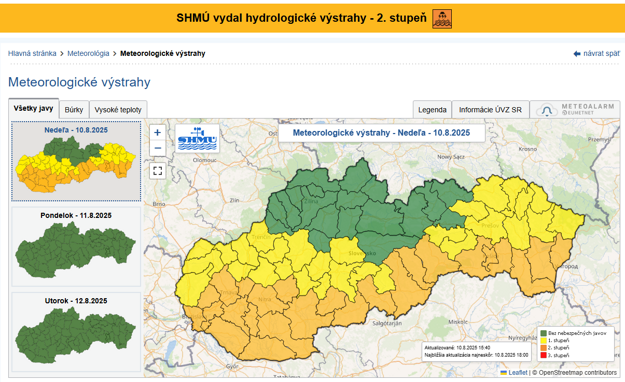Image resolution: width=625 pixels, height=382 pixels.
Task: Zoom in the map with plus button
Action: tap(157, 132)
